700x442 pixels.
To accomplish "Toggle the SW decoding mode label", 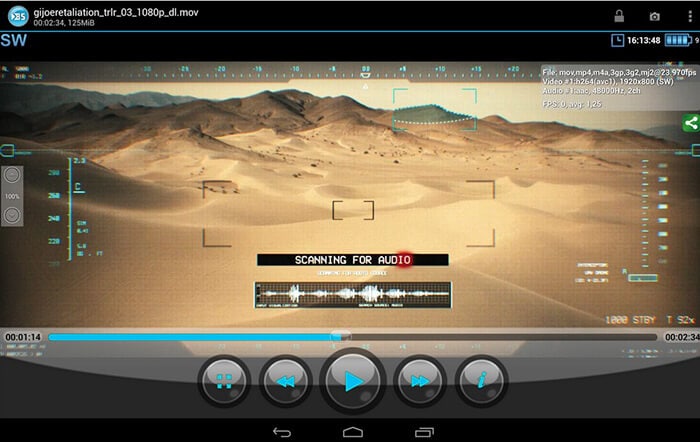I will coord(13,40).
